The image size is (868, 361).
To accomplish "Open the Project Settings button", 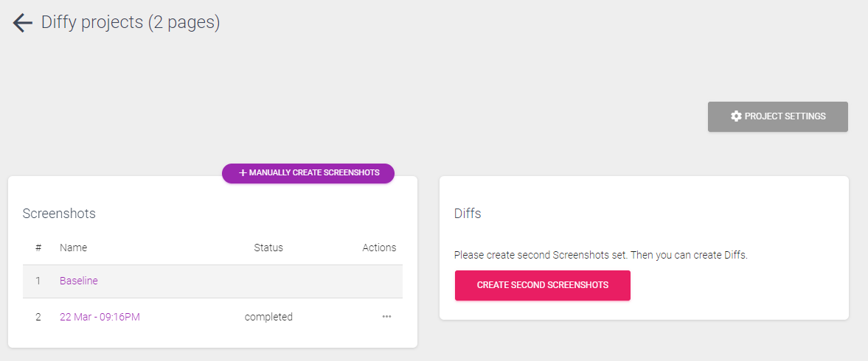I will (x=778, y=116).
